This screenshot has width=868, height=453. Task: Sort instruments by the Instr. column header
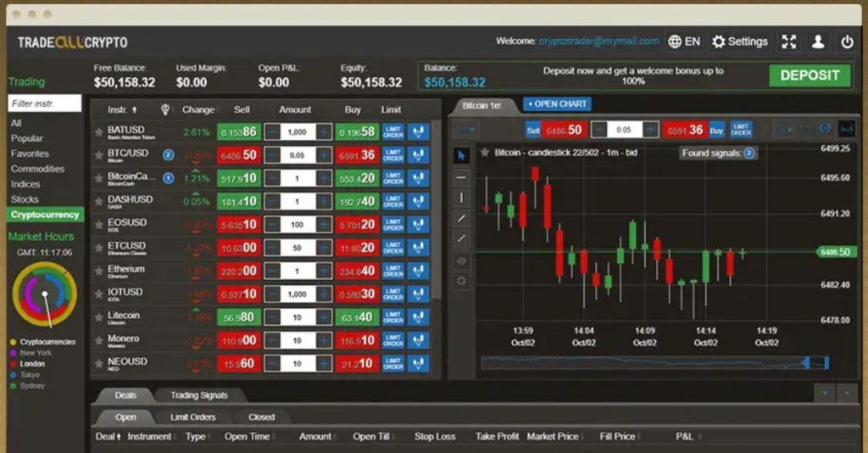[118, 109]
